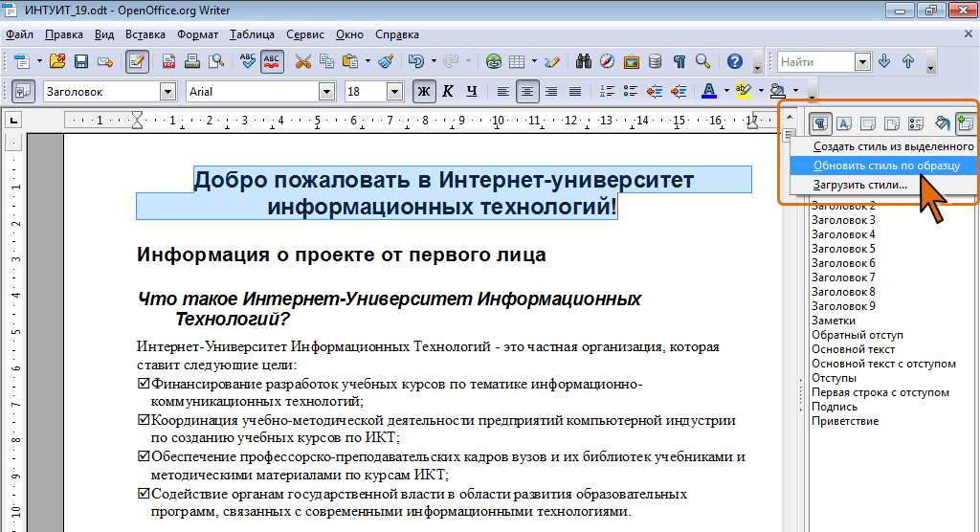Viewport: 980px width, 532px height.
Task: Open the Найти search history dropdown
Action: [x=862, y=61]
